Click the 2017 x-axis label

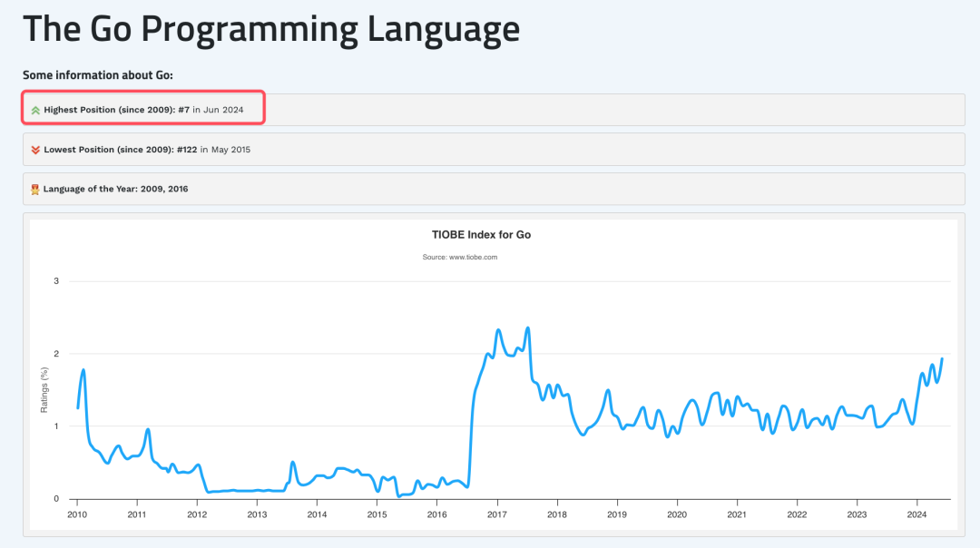coord(497,514)
